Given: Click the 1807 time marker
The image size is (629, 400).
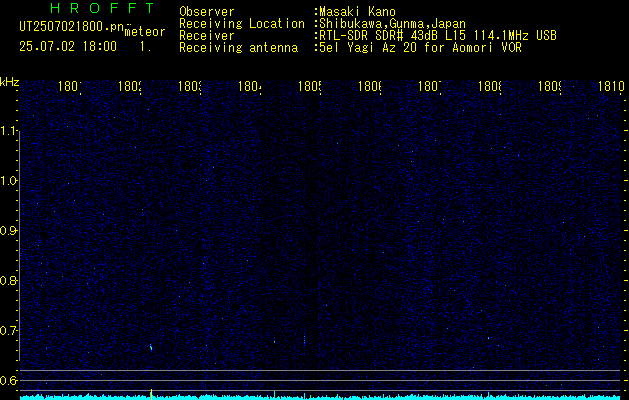Looking at the screenshot, I should [x=430, y=86].
